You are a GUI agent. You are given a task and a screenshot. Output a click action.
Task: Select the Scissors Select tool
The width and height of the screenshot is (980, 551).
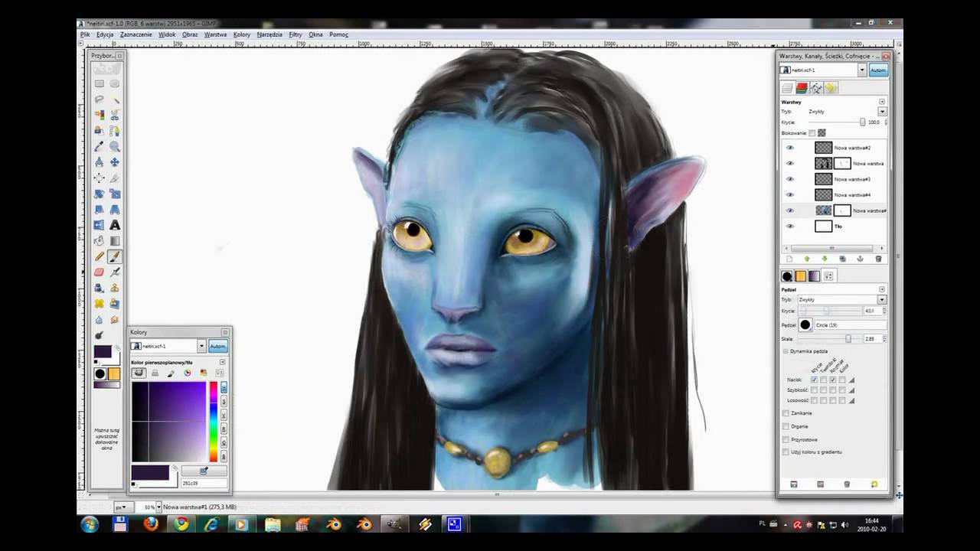tap(115, 115)
